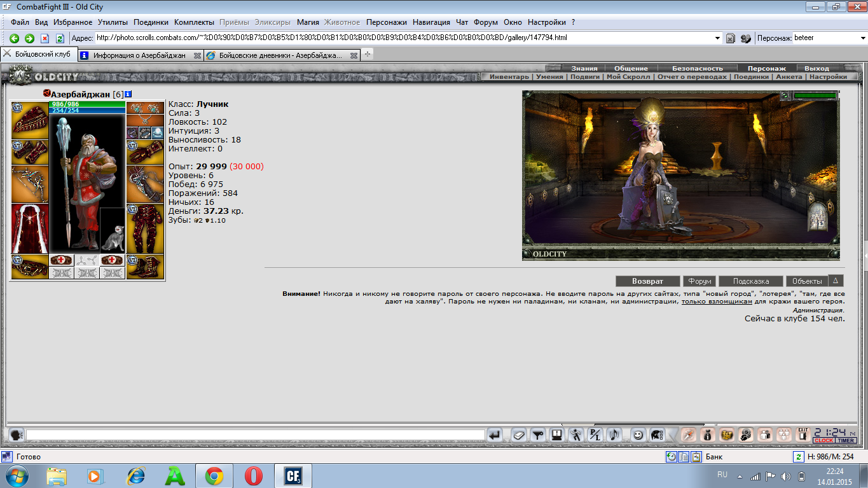Open the Утилиты menu
The height and width of the screenshot is (488, 868).
point(113,22)
